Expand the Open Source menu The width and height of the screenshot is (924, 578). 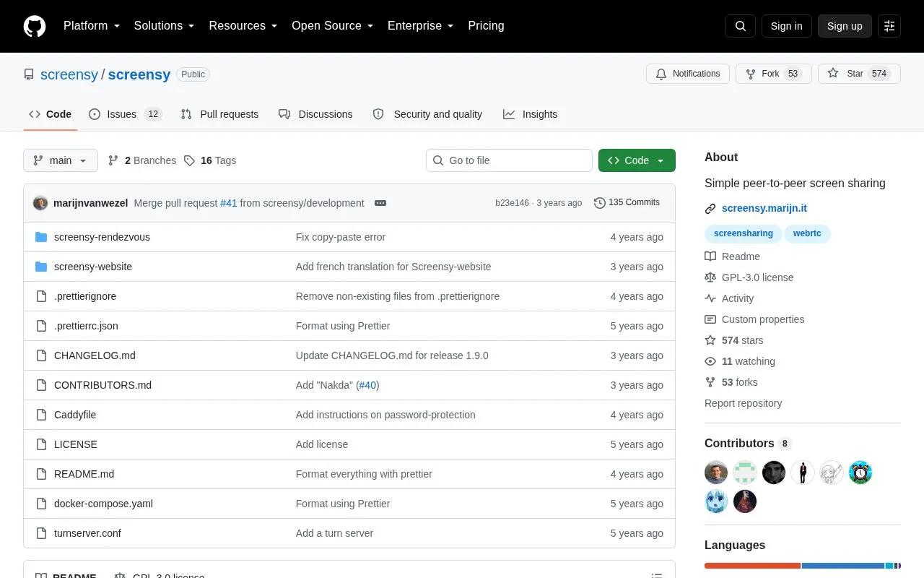pos(332,26)
